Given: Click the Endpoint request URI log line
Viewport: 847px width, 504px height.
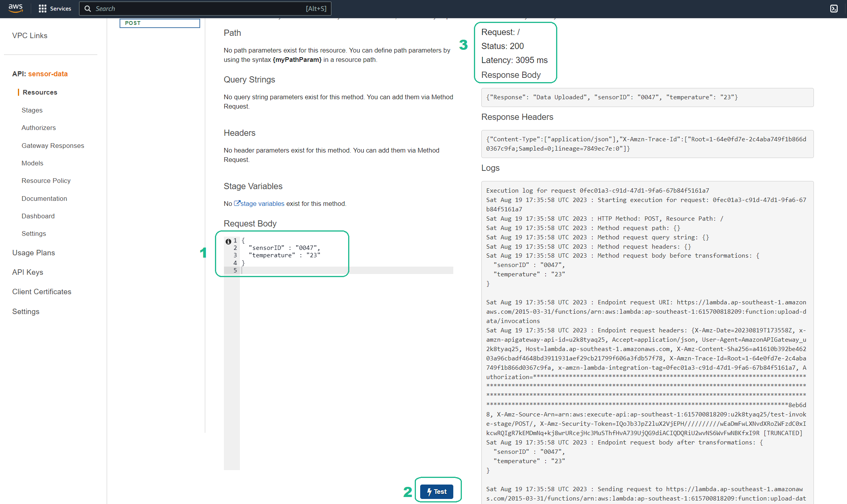Looking at the screenshot, I should point(646,312).
